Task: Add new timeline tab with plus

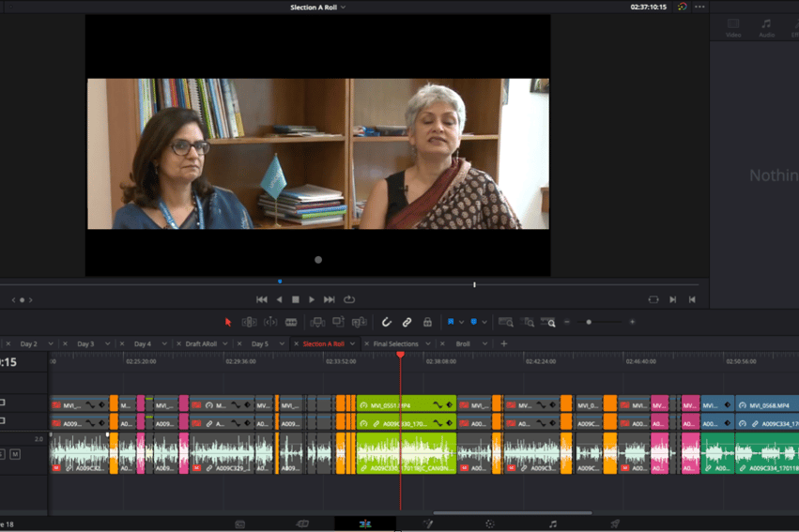Action: coord(503,344)
